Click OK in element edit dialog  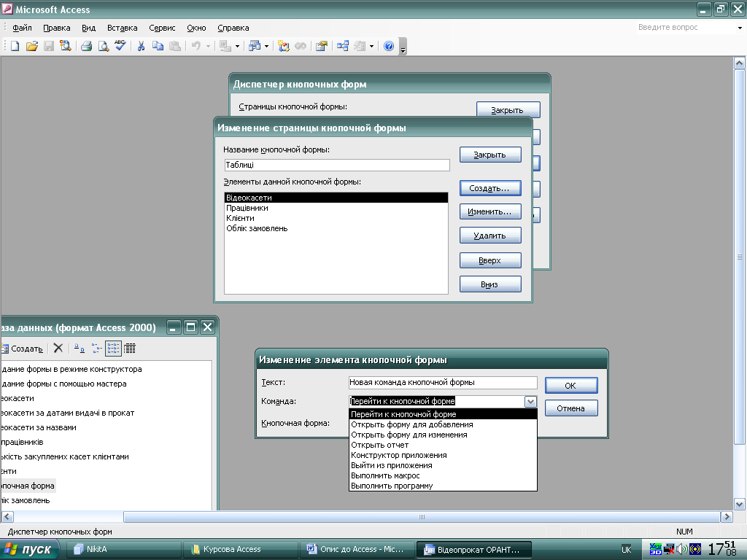(570, 385)
